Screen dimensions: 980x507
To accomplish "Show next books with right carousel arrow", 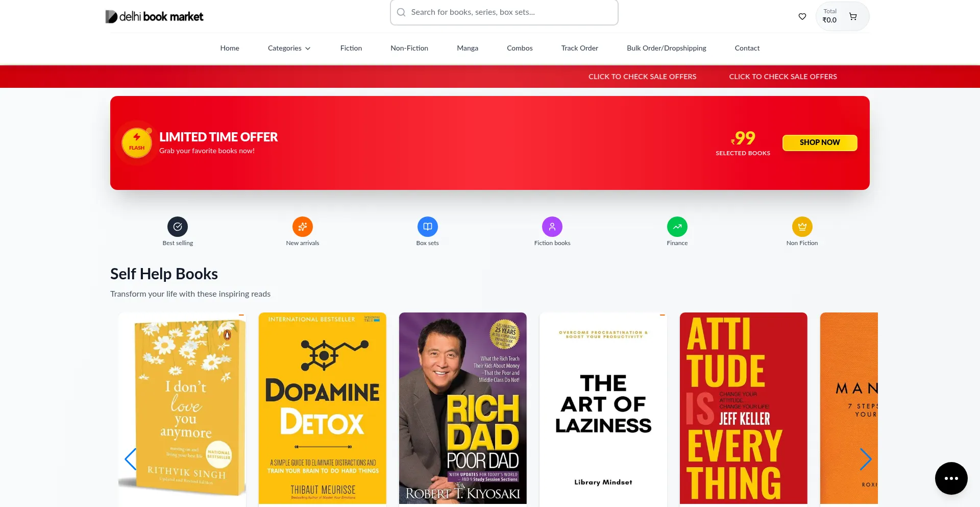I will coord(865,459).
